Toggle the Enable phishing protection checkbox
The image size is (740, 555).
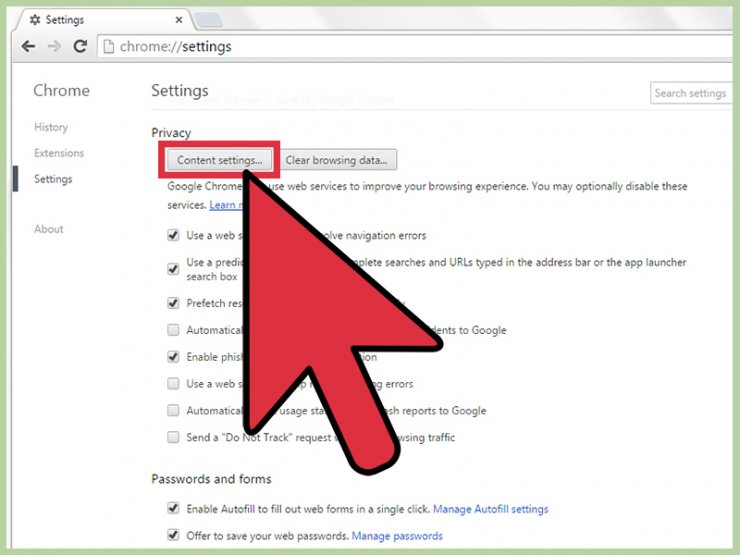click(173, 357)
